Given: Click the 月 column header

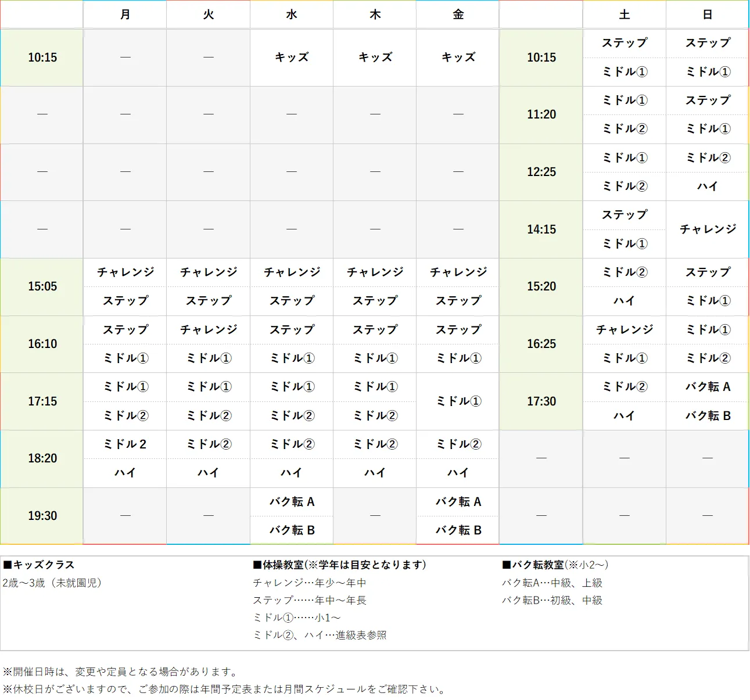Looking at the screenshot, I should [124, 14].
